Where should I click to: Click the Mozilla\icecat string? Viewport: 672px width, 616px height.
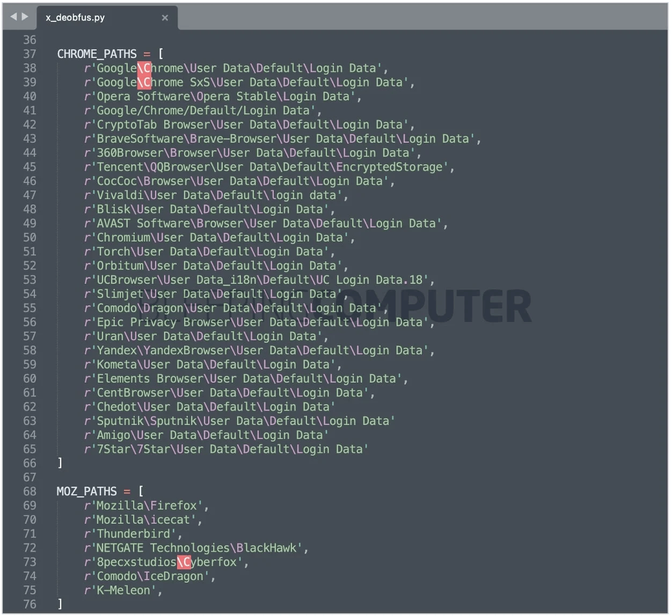coord(141,519)
